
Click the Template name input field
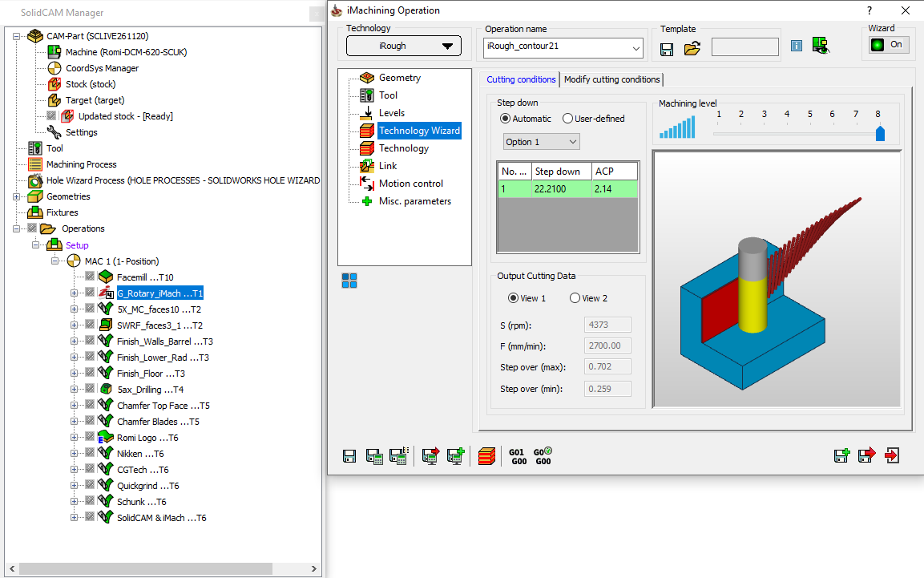pyautogui.click(x=744, y=47)
